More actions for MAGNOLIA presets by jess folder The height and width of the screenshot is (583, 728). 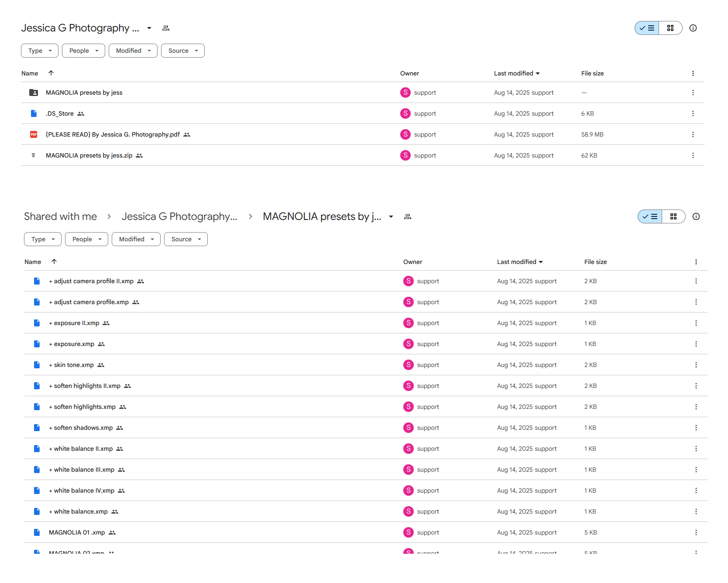coord(693,93)
